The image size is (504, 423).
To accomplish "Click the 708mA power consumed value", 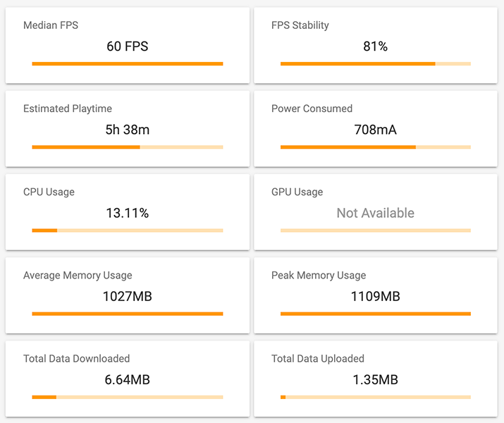I will [376, 130].
